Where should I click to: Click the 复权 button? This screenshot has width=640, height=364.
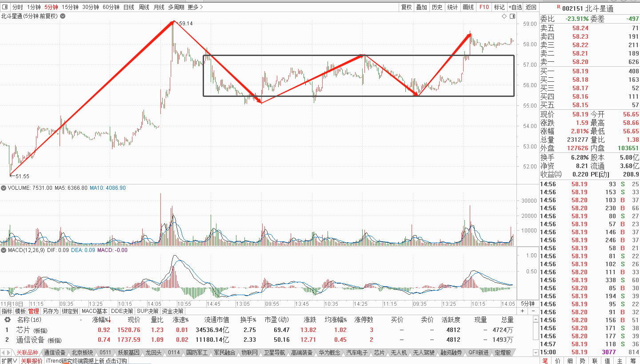(406, 7)
